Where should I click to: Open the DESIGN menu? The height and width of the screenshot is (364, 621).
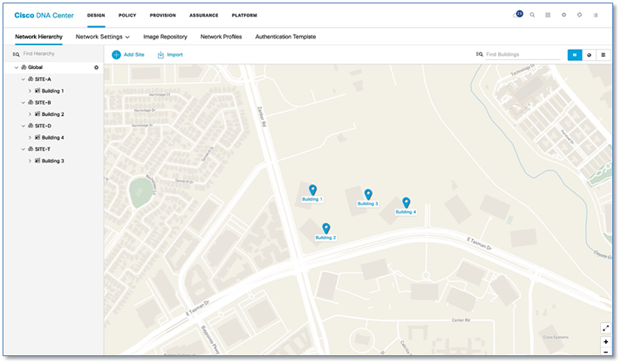pyautogui.click(x=96, y=16)
